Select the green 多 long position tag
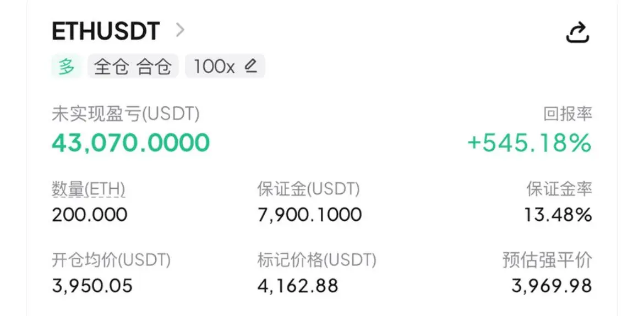644x316 pixels. click(x=67, y=66)
